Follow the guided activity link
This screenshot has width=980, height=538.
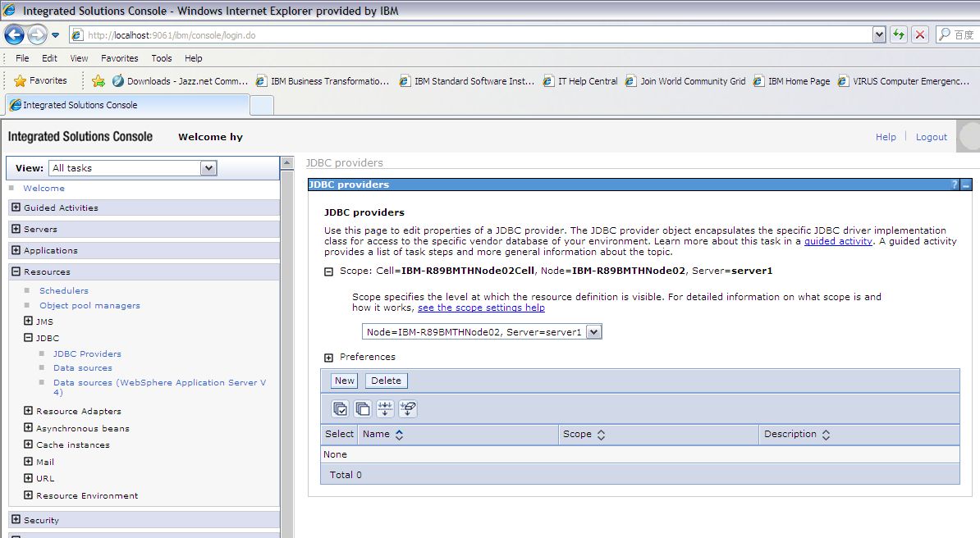[x=838, y=241]
